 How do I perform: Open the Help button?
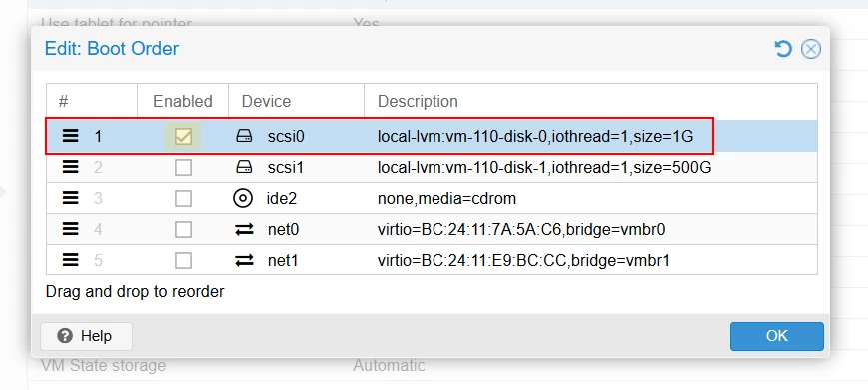click(x=86, y=336)
